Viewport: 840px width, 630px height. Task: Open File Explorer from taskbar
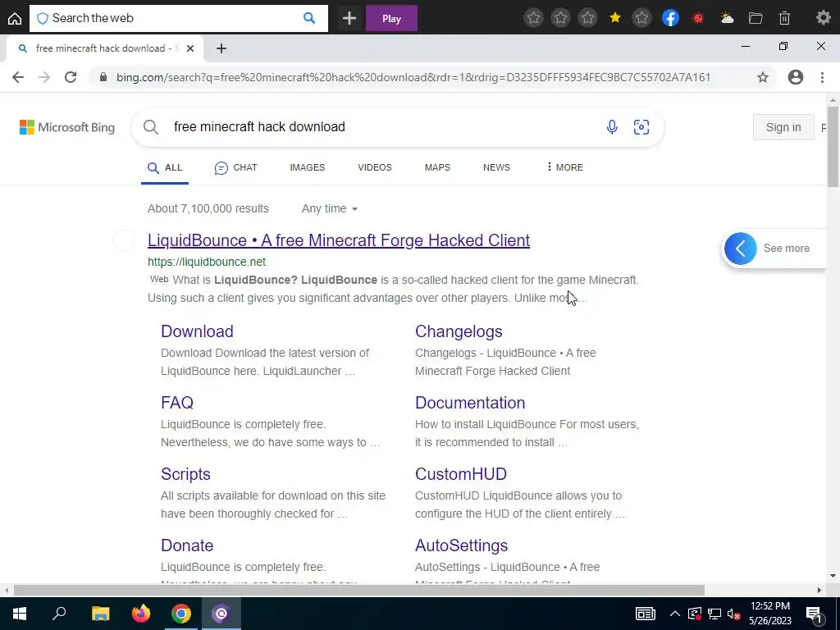100,614
